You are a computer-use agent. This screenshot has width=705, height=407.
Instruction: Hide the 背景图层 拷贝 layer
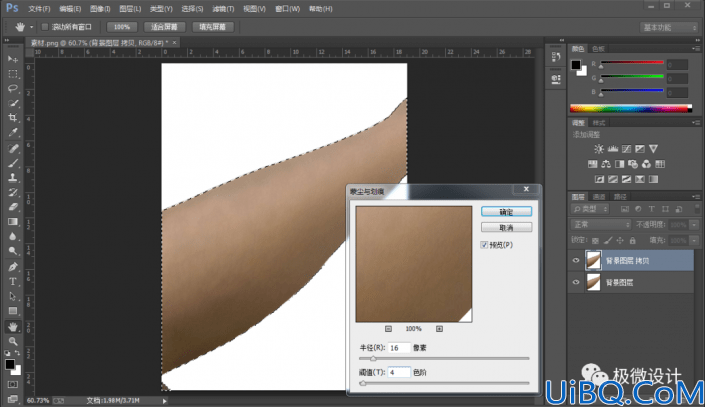click(576, 260)
